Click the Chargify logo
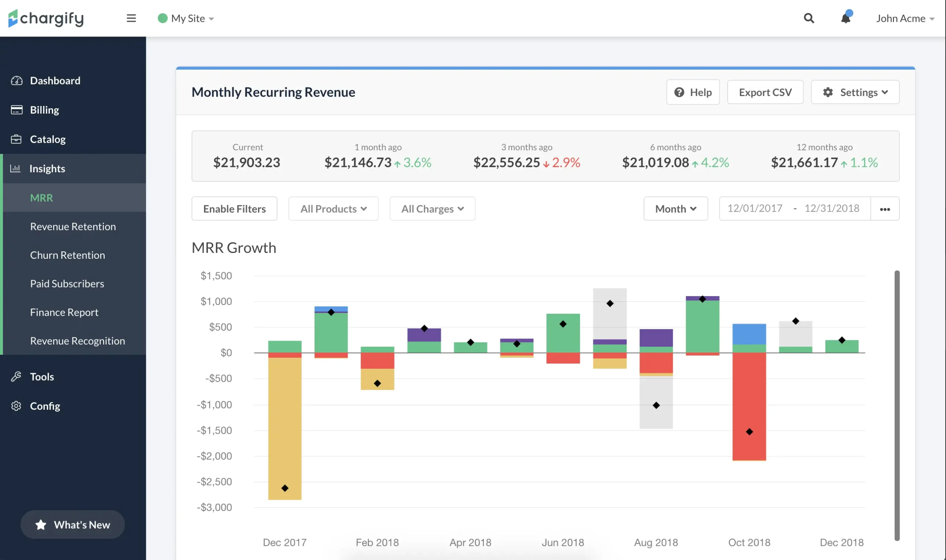 [46, 18]
